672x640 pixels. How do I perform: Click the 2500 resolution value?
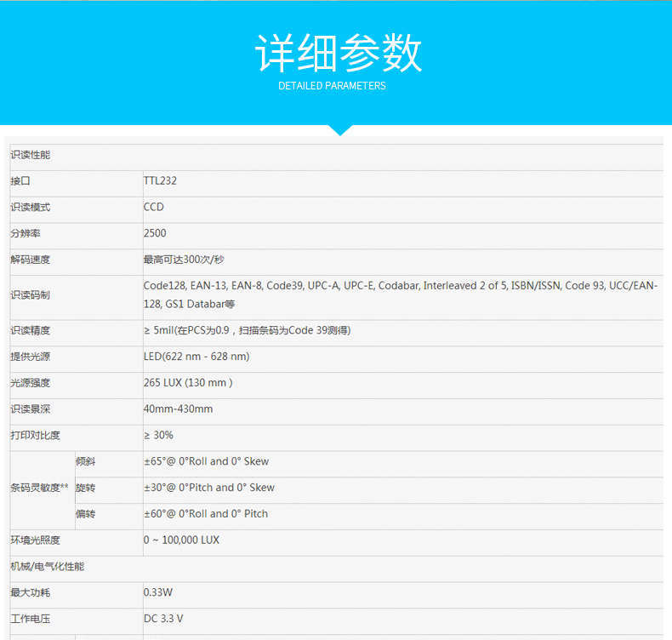[x=155, y=233]
